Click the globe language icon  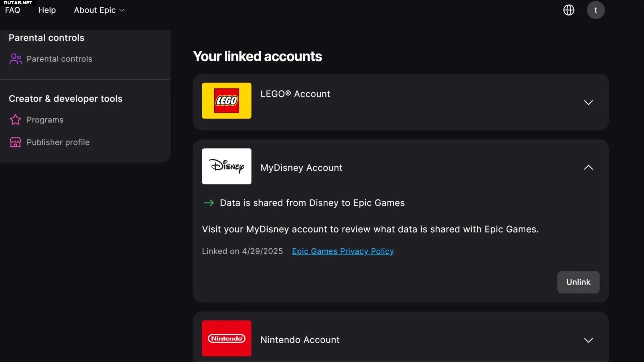(x=569, y=10)
